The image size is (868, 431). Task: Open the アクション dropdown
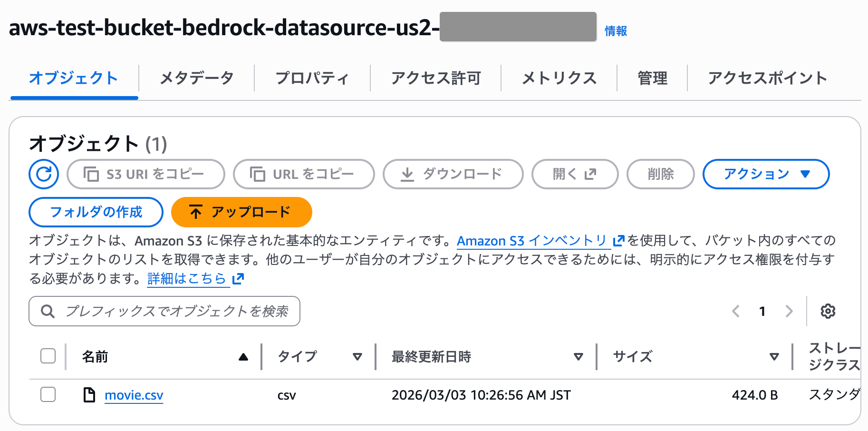tap(765, 174)
